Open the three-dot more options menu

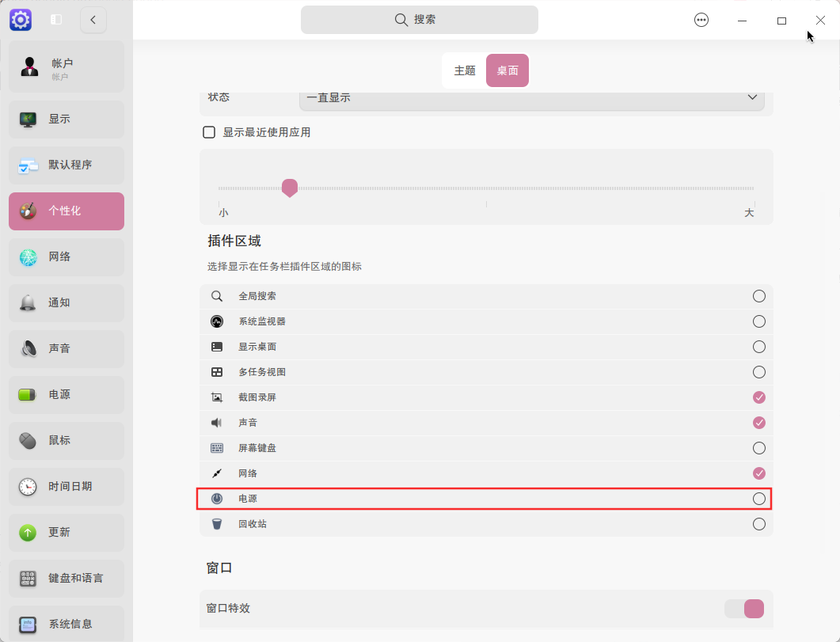pyautogui.click(x=701, y=21)
